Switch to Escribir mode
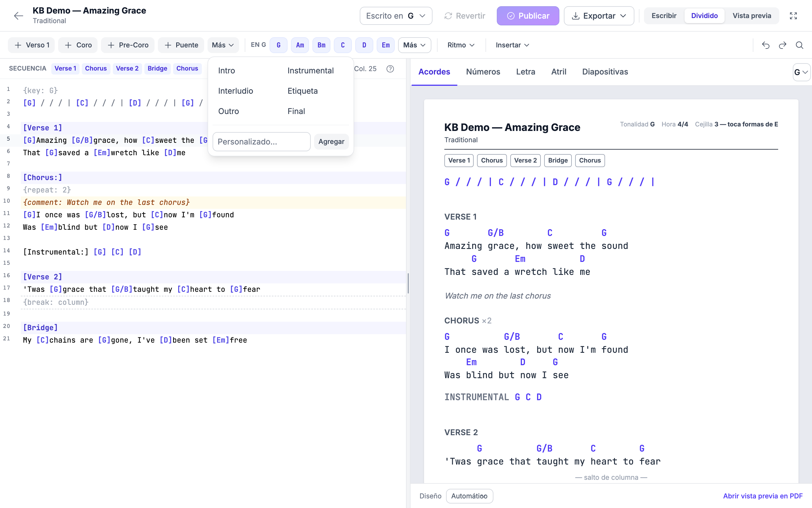812x508 pixels. (664, 16)
